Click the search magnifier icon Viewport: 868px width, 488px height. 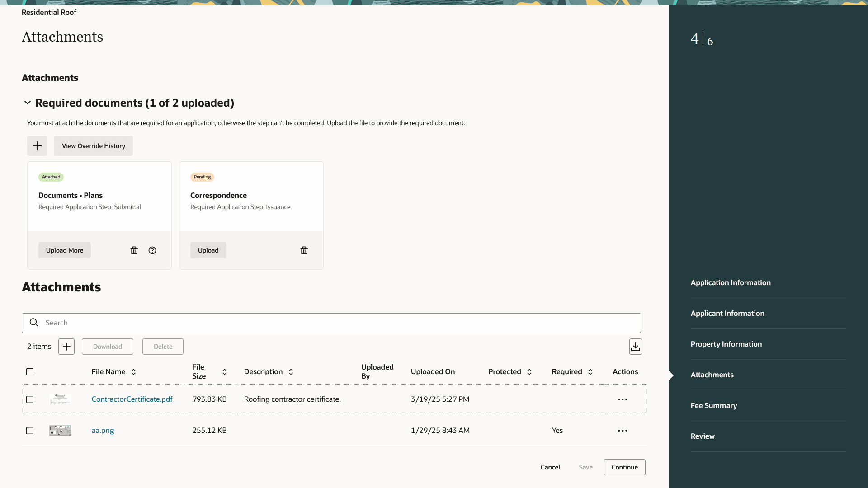coord(34,323)
